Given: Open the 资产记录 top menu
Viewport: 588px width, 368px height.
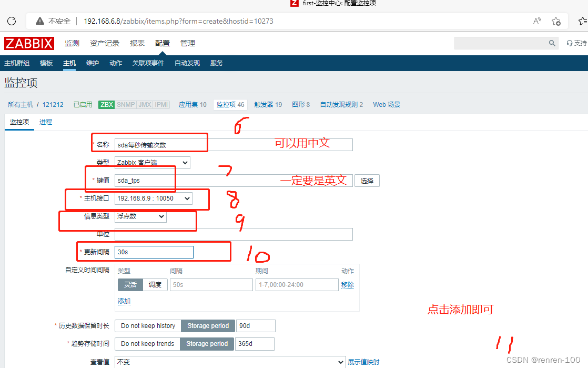Looking at the screenshot, I should [x=105, y=43].
